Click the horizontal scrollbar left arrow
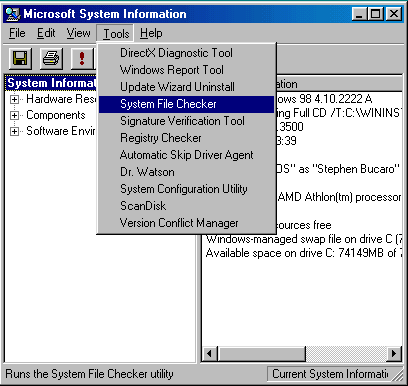The height and width of the screenshot is (386, 408). 210,354
